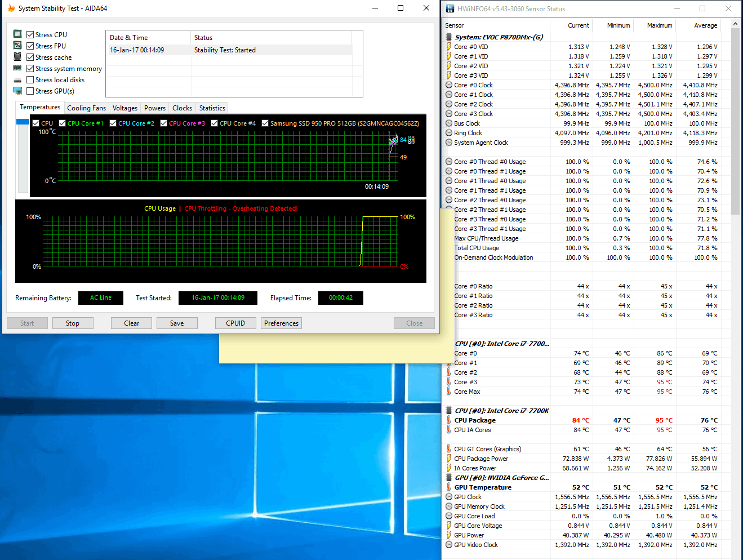Hide the Samsung SSD 950 PRO temperature line
The image size is (743, 560).
coord(265,123)
